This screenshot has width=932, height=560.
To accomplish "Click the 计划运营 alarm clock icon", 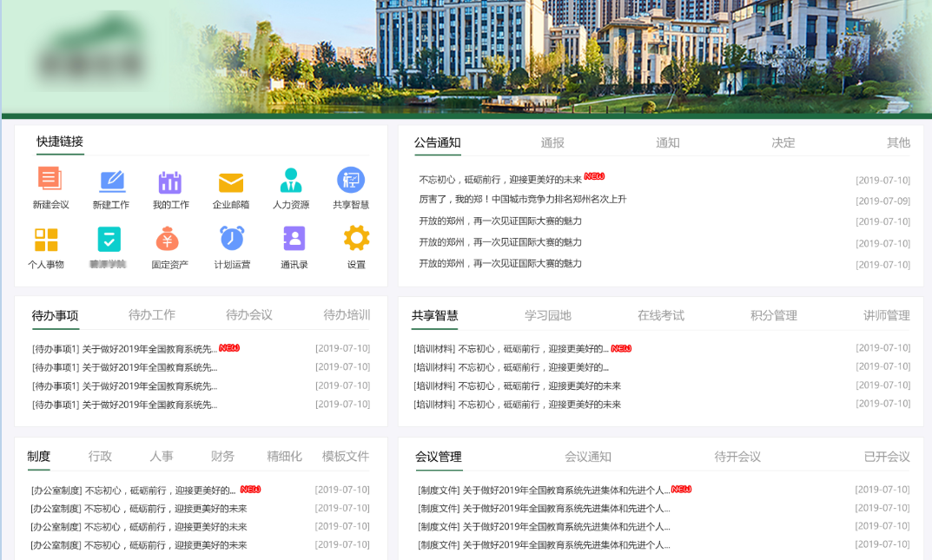I will coord(232,238).
